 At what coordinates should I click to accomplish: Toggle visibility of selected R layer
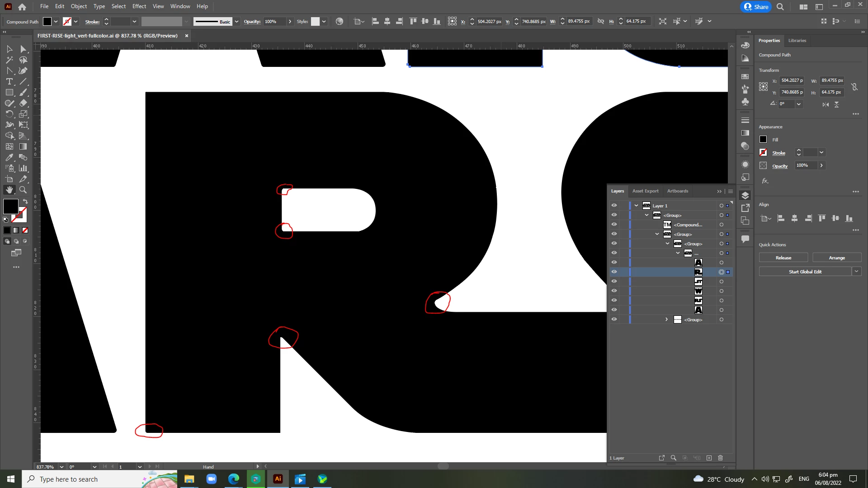614,272
